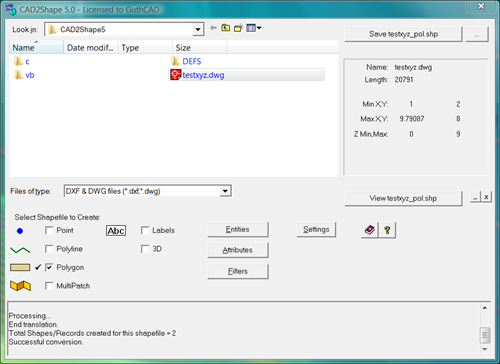Sort by the Name column header
500x364 pixels.
pyautogui.click(x=36, y=48)
